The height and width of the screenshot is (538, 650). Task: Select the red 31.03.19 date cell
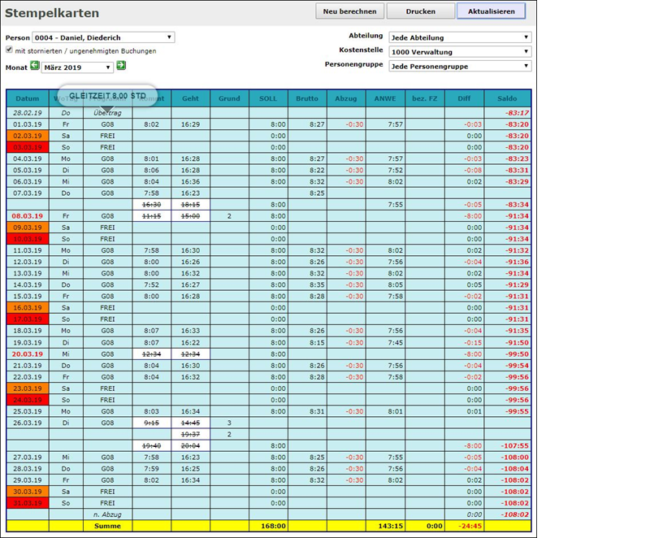[27, 503]
